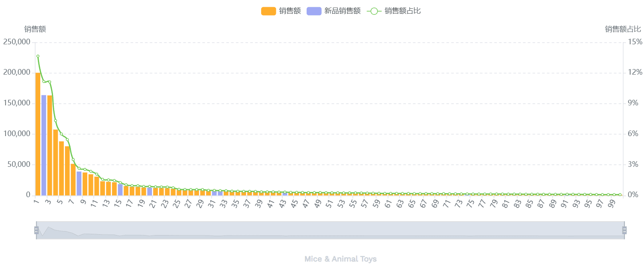Click the left axis title 销售额
Image resolution: width=644 pixels, height=267 pixels.
(x=35, y=29)
